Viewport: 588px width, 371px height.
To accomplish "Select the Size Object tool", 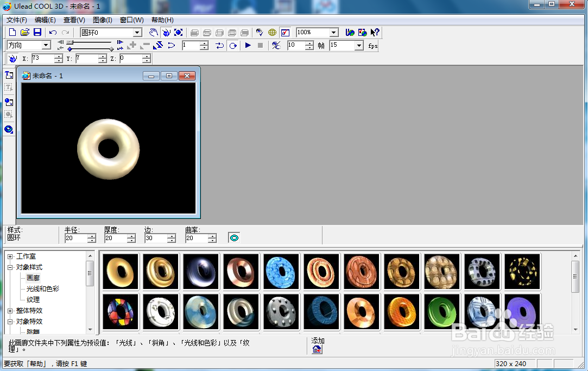I will click(x=179, y=33).
